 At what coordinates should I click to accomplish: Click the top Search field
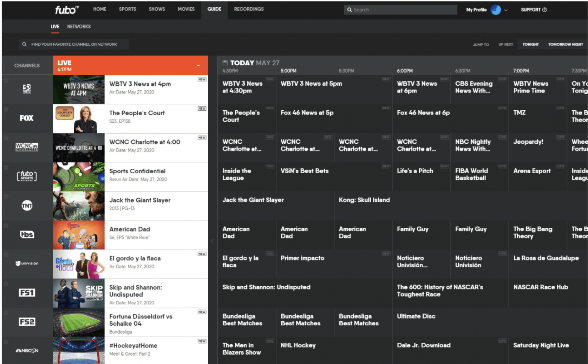coord(400,10)
